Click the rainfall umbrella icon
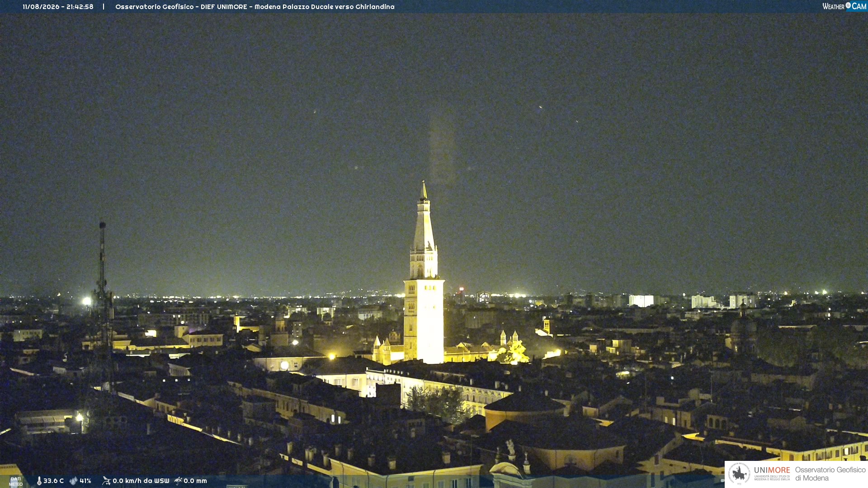The height and width of the screenshot is (488, 868). pyautogui.click(x=178, y=481)
